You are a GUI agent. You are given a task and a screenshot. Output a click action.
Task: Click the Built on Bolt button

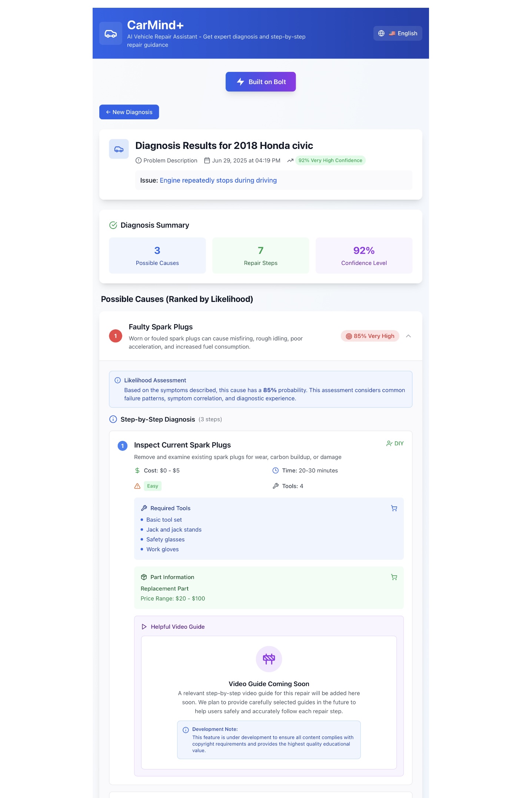261,82
